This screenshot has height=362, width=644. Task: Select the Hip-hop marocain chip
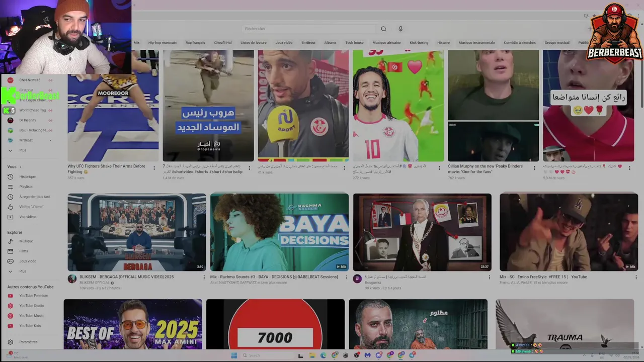[x=162, y=43]
